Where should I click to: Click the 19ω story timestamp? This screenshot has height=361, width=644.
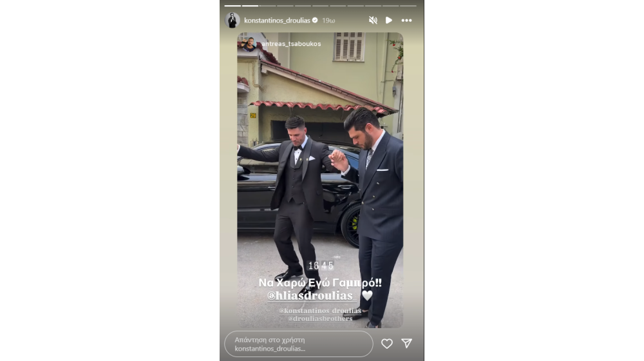tap(328, 20)
